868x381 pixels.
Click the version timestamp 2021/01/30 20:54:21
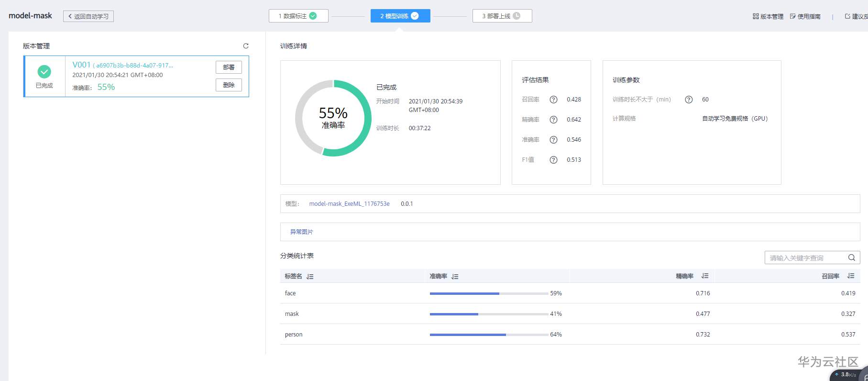(x=118, y=75)
